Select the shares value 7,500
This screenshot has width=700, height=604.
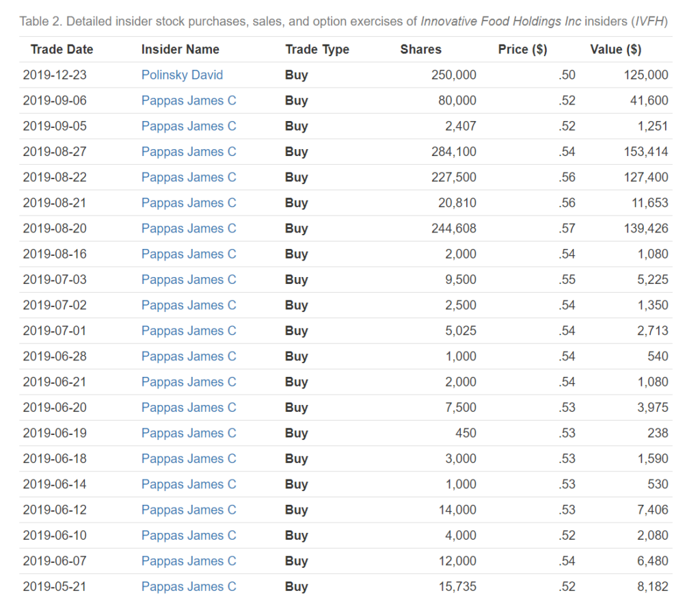[461, 408]
